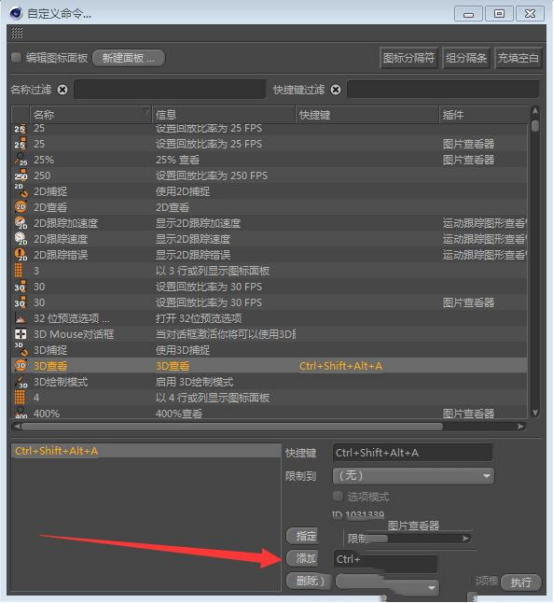The width and height of the screenshot is (554, 603).
Task: Click the 新建面板 ... button
Action: (x=129, y=58)
